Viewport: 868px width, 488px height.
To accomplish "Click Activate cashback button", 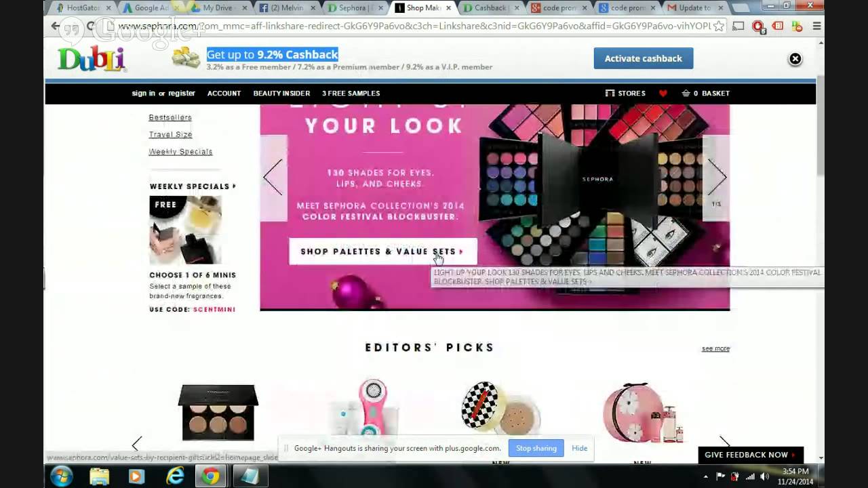I will point(644,58).
